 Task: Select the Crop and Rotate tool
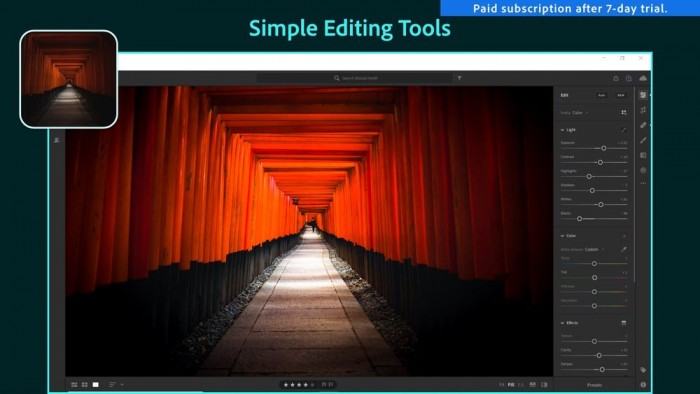coord(643,110)
